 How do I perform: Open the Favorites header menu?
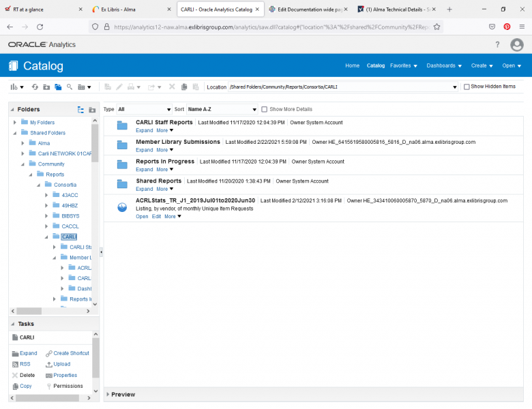(x=403, y=65)
